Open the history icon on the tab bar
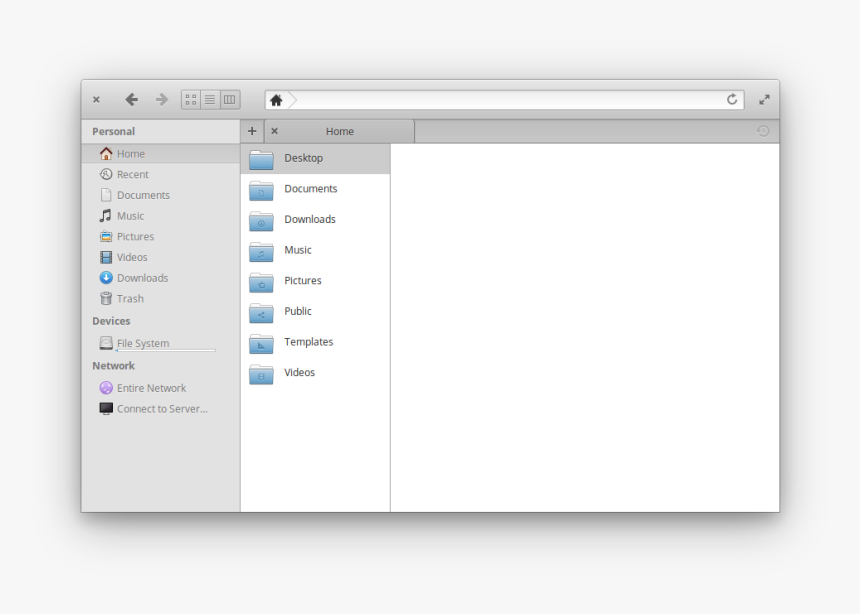860x614 pixels. click(762, 131)
